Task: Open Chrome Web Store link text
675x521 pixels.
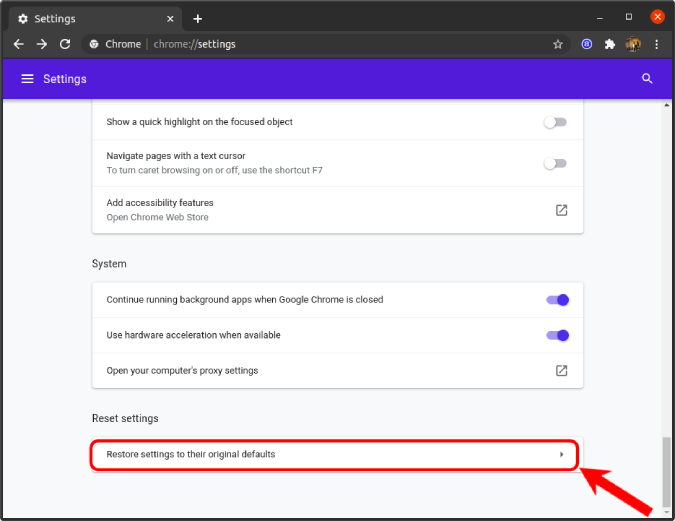Action: pos(158,217)
